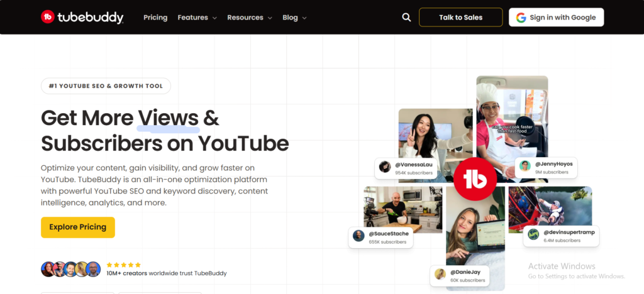
Task: Click the @JennyHoyos avatar icon
Action: click(525, 166)
